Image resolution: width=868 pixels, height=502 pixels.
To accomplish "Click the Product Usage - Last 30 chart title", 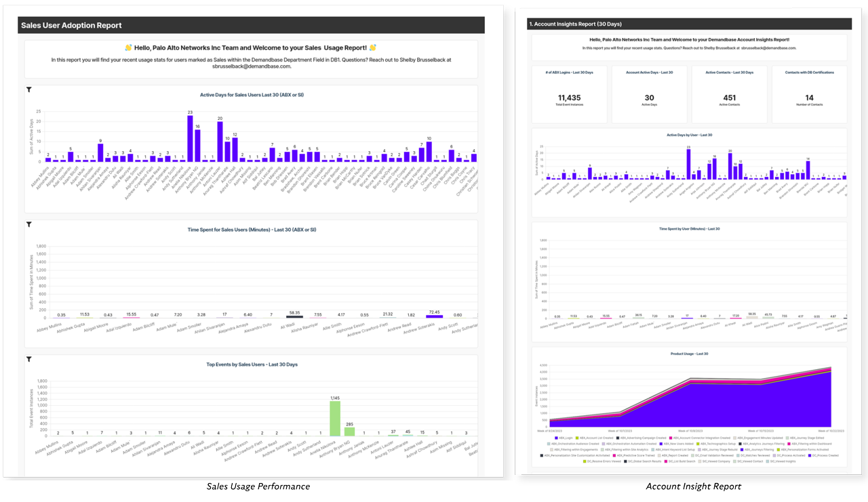I will coord(688,354).
